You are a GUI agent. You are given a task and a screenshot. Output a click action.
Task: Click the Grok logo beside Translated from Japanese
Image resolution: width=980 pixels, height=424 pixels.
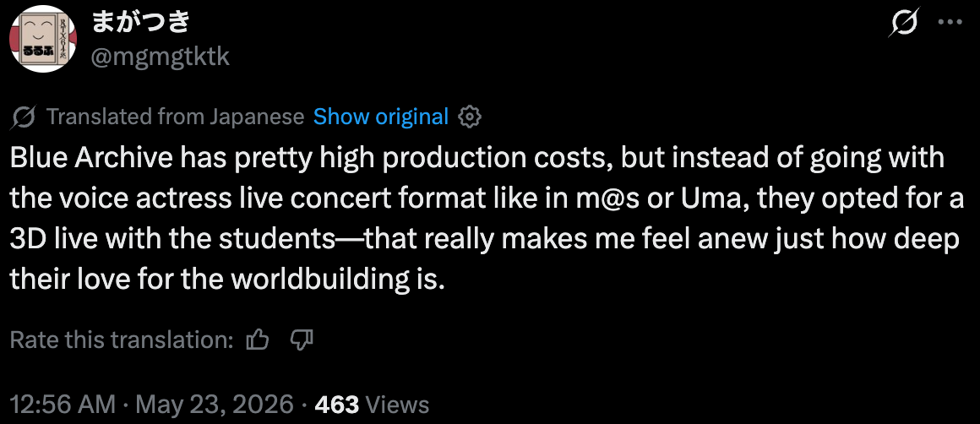pyautogui.click(x=23, y=117)
